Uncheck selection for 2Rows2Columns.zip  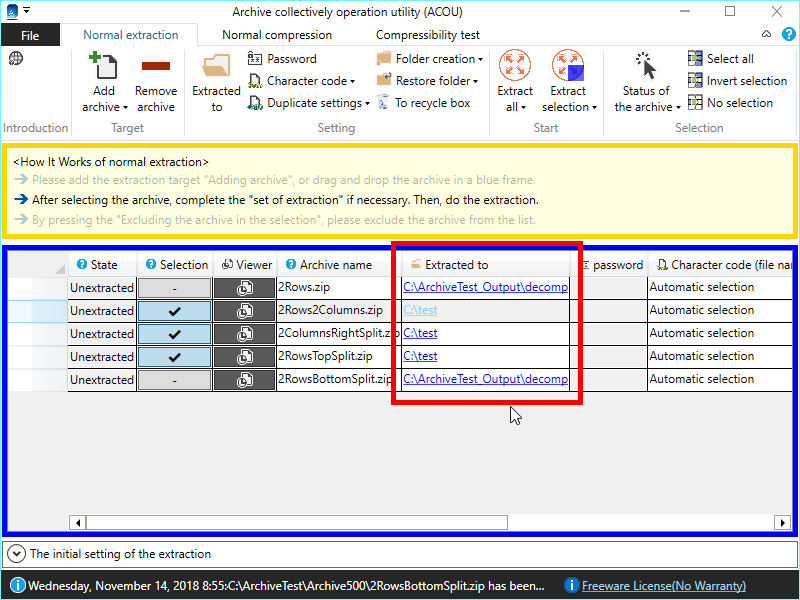pyautogui.click(x=174, y=311)
